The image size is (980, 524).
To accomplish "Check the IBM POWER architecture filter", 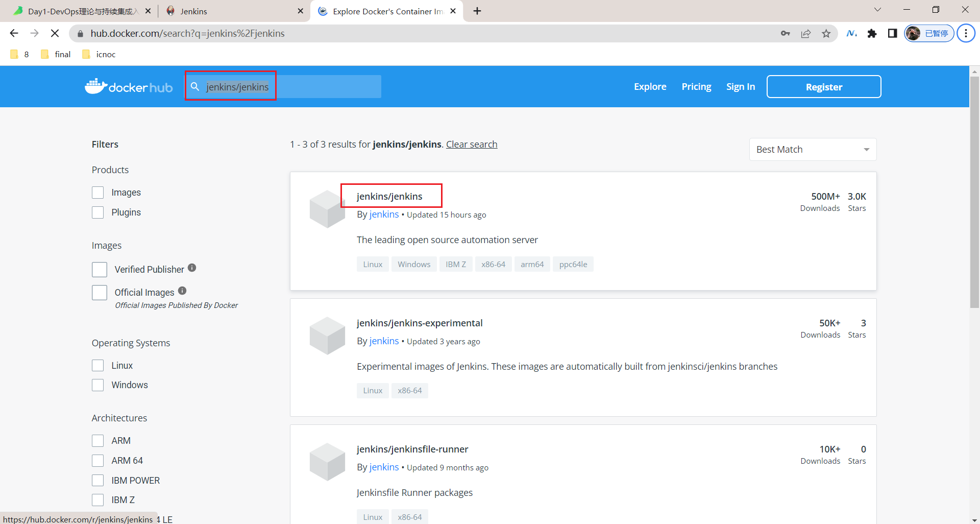I will [x=97, y=481].
